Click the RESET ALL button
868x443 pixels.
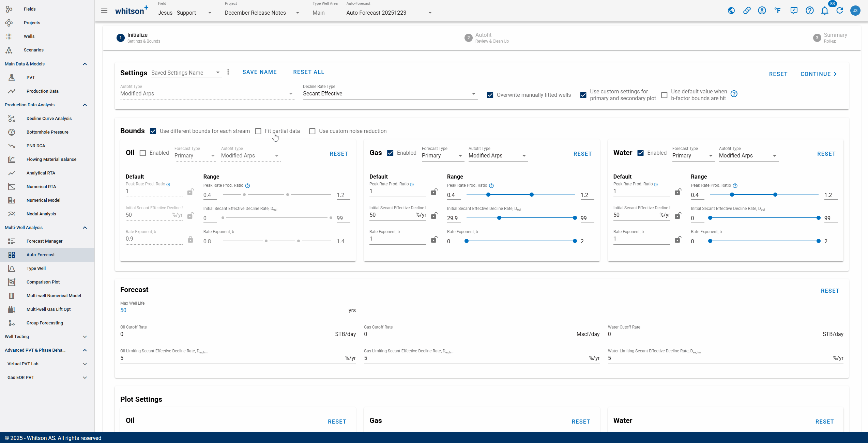308,72
